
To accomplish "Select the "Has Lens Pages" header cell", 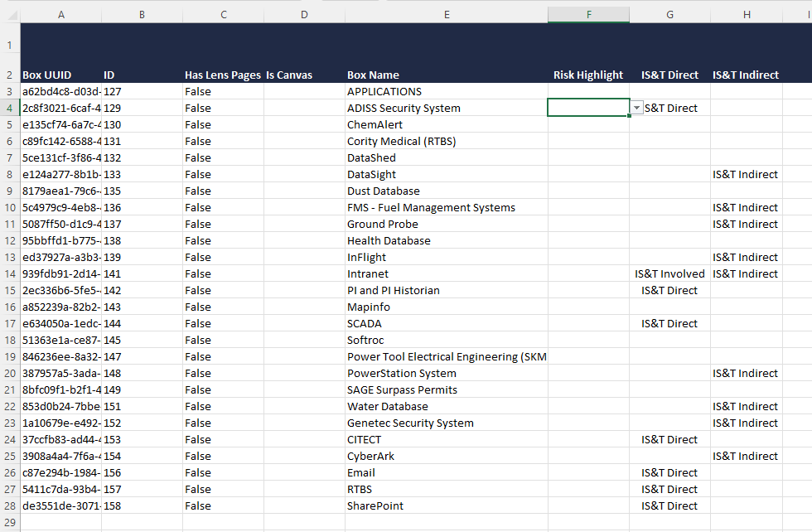I will pyautogui.click(x=222, y=75).
